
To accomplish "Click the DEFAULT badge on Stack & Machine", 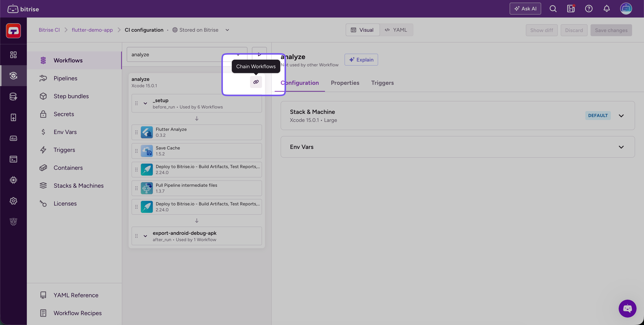I will pyautogui.click(x=598, y=116).
